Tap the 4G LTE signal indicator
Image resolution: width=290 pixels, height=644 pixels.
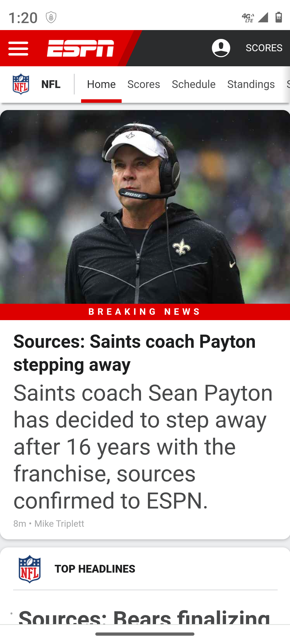248,18
